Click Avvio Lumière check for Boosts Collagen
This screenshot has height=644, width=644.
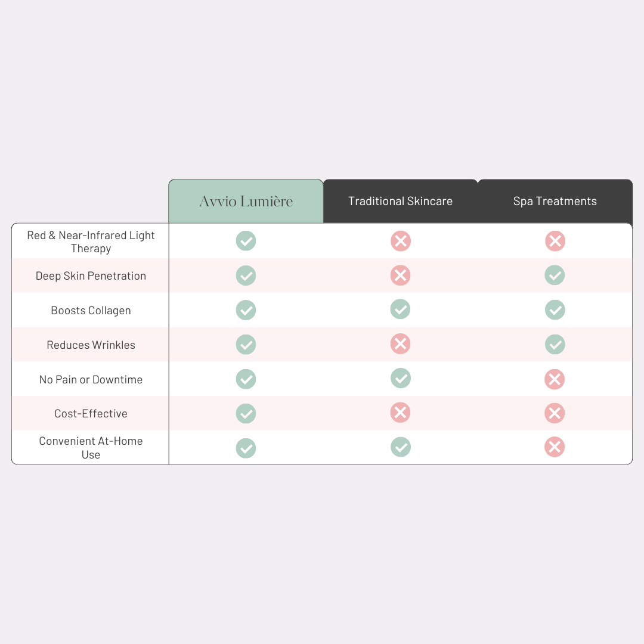(x=246, y=310)
